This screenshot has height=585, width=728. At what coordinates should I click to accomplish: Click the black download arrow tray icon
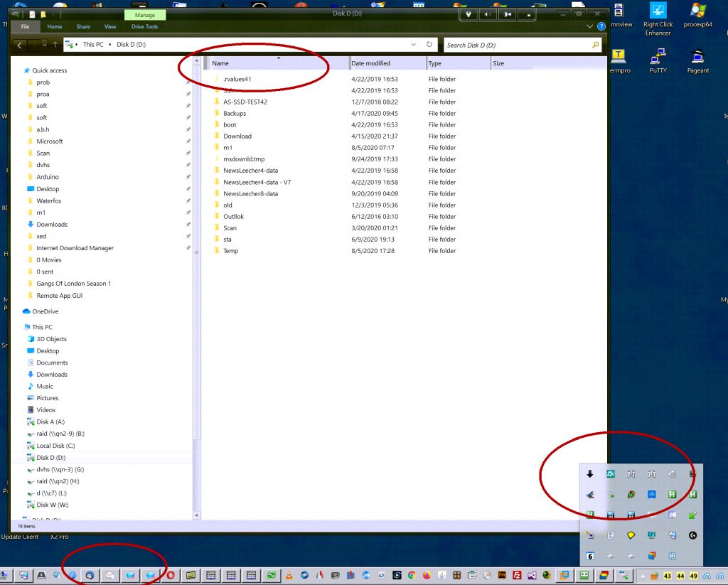[590, 474]
